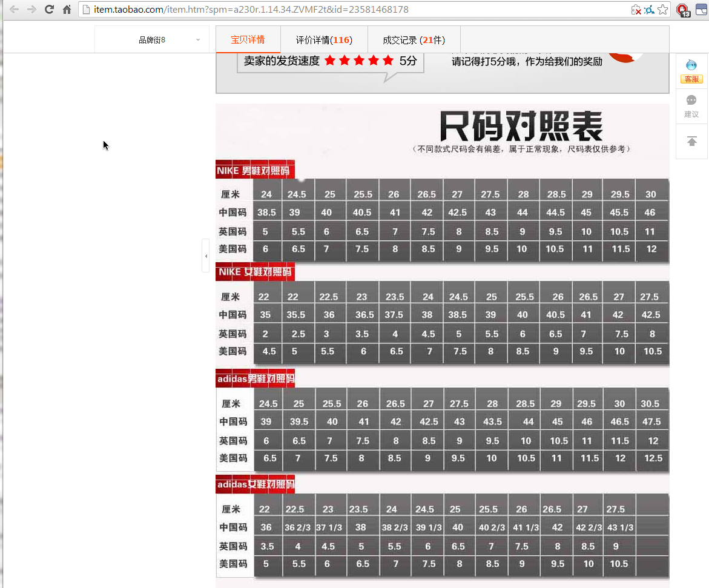Open the 评价详情(116) reviews tab
This screenshot has width=709, height=588.
(324, 40)
